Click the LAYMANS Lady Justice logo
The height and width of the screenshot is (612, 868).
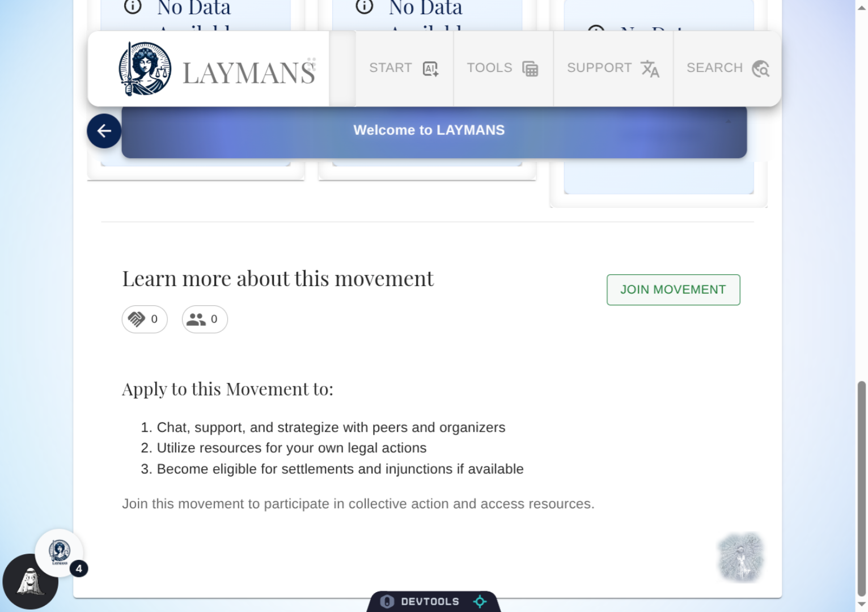pyautogui.click(x=145, y=68)
